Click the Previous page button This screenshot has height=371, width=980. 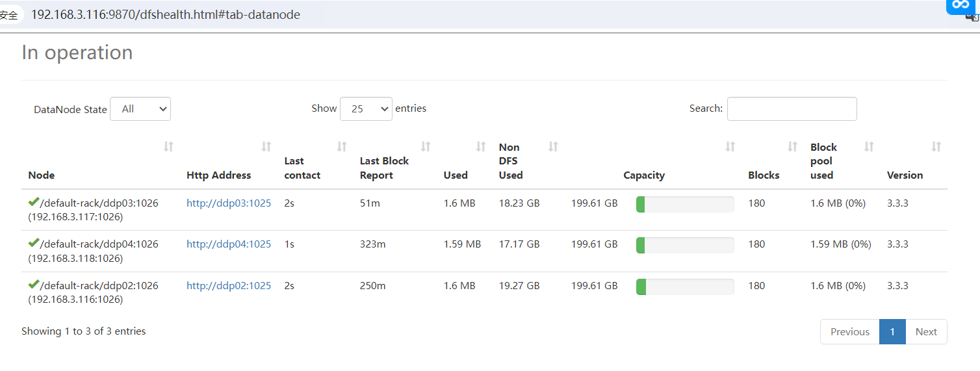850,332
